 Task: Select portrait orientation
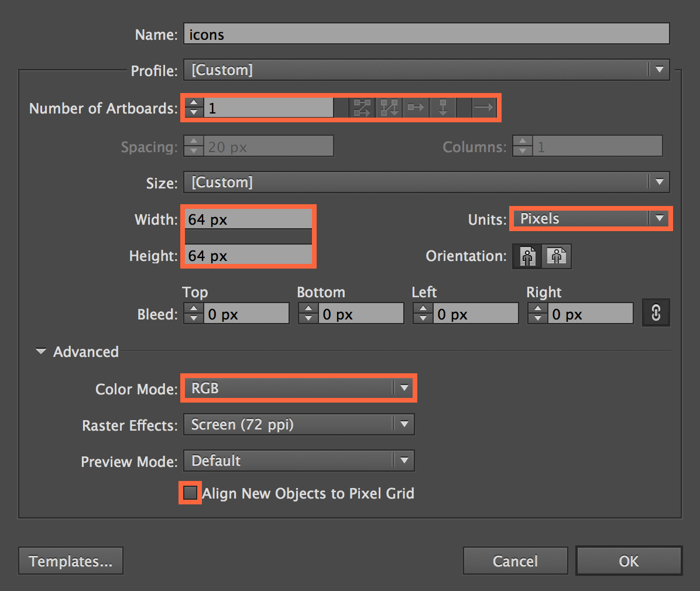point(527,256)
